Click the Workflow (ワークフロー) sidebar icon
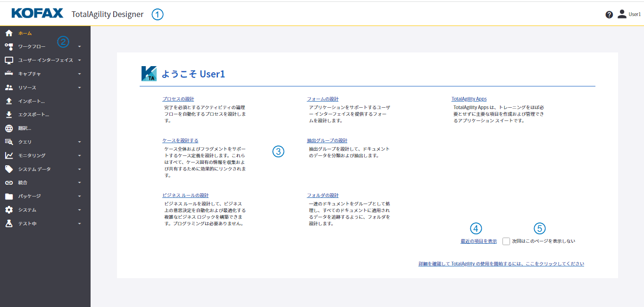Image resolution: width=644 pixels, height=307 pixels. coord(8,47)
